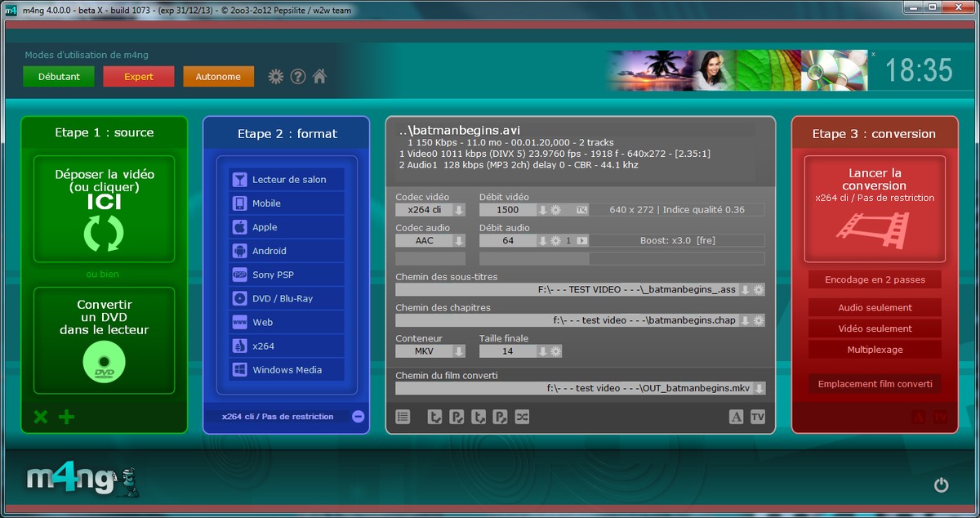This screenshot has height=518, width=980.
Task: Click the Débit vidéo 1500 field
Action: pyautogui.click(x=507, y=210)
